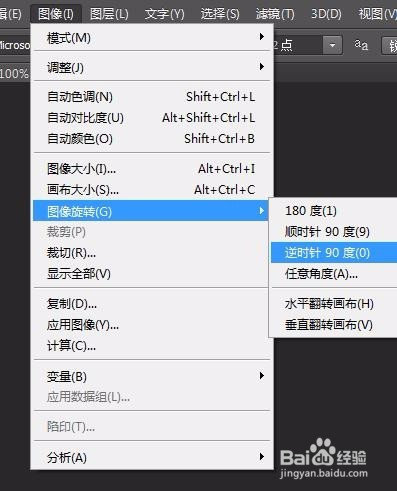Viewport: 397px width, 491px height.
Task: Choose 自动色调(N) command
Action: 152,97
